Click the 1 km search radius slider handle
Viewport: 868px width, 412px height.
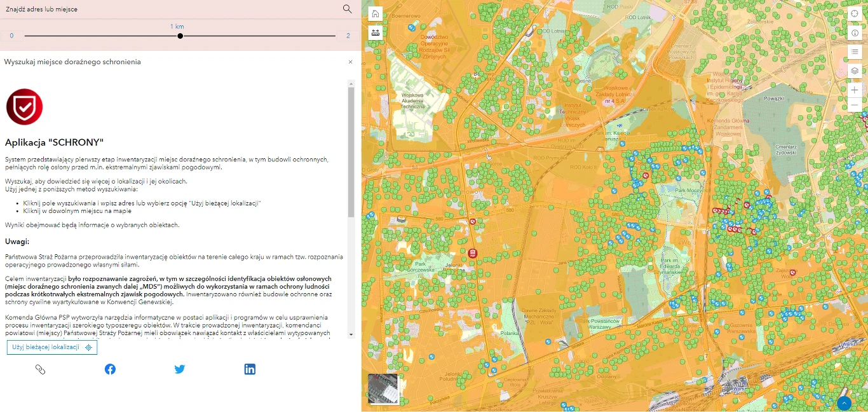pos(180,36)
